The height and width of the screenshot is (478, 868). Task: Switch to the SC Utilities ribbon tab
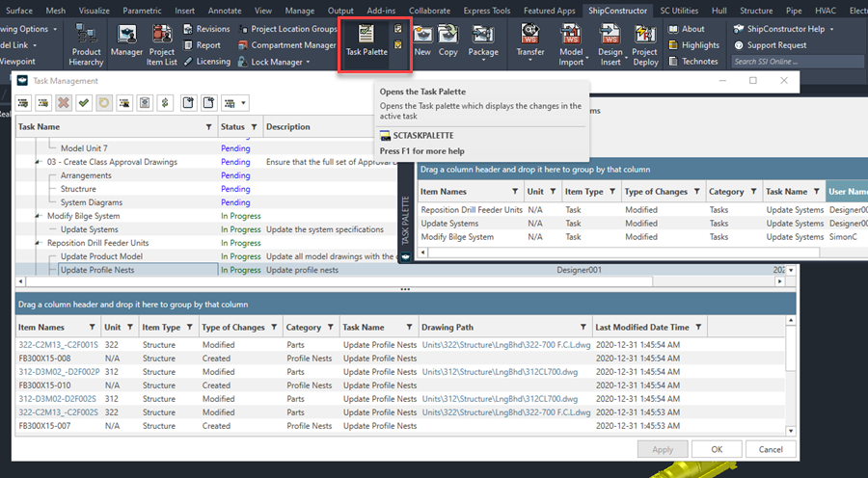[x=679, y=11]
